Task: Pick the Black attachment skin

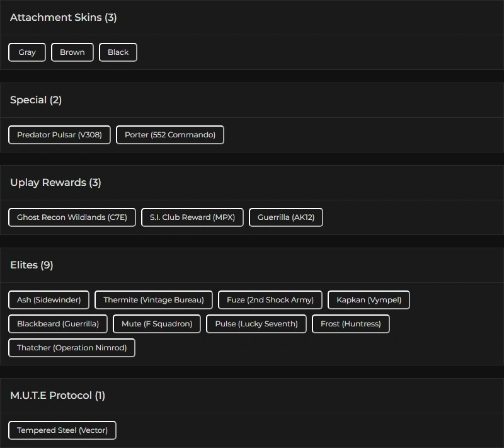Action: 118,52
